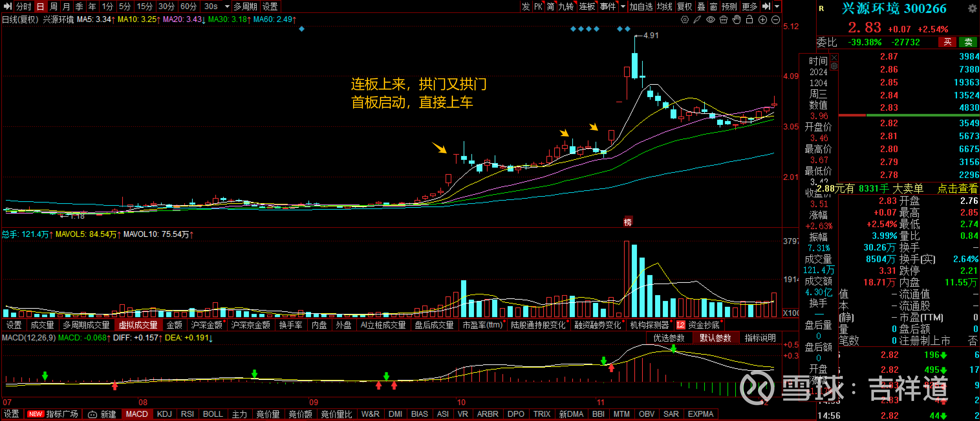Viewport: 980px width, 421px height.
Task: Click the R badge beside stock name
Action: (821, 8)
